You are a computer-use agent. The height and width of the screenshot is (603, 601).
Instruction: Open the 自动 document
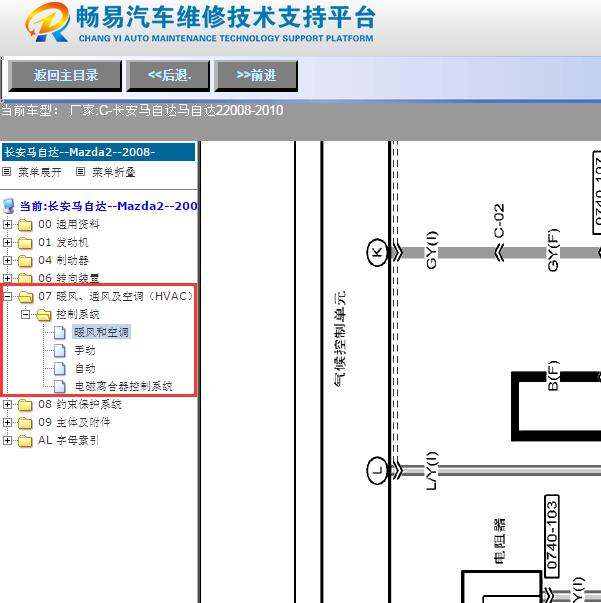click(85, 368)
